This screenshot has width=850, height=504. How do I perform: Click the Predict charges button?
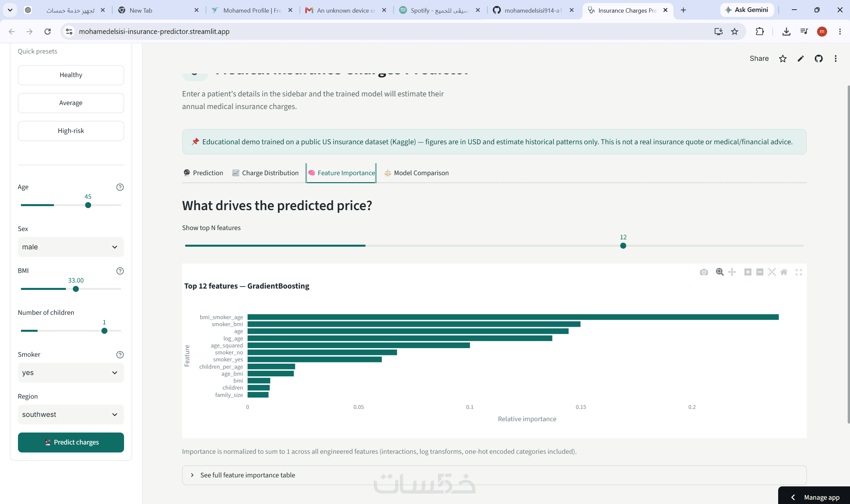pyautogui.click(x=71, y=442)
